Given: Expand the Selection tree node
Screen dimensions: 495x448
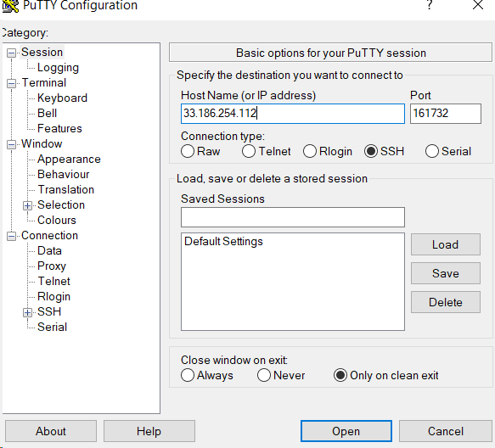Looking at the screenshot, I should (x=27, y=205).
